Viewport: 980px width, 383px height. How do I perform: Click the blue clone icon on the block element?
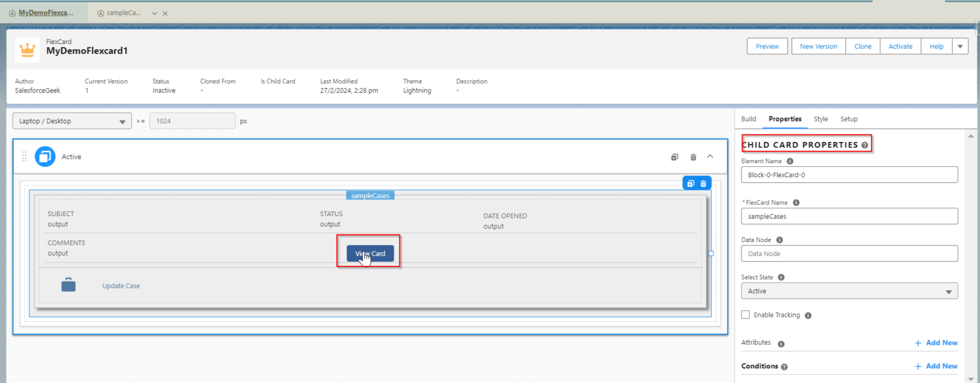tap(690, 183)
